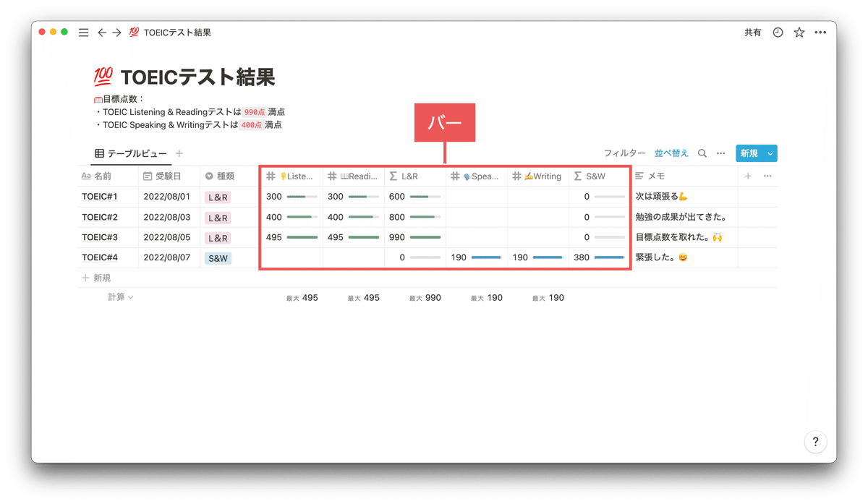Click the 新規 blue button
The width and height of the screenshot is (868, 504).
click(x=749, y=153)
